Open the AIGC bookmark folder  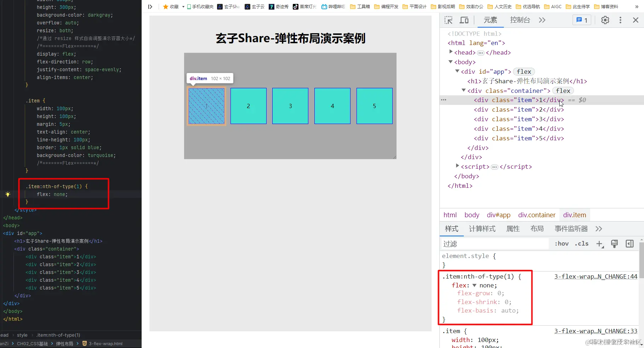pyautogui.click(x=553, y=6)
